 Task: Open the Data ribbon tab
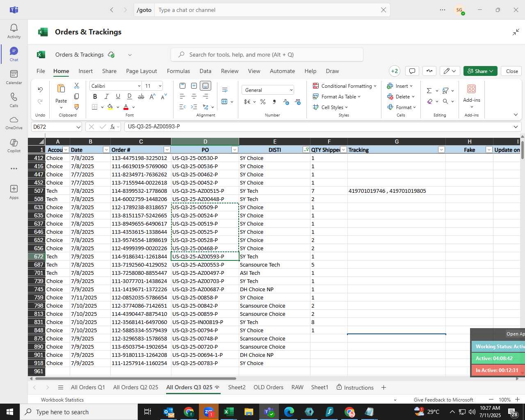pos(205,71)
